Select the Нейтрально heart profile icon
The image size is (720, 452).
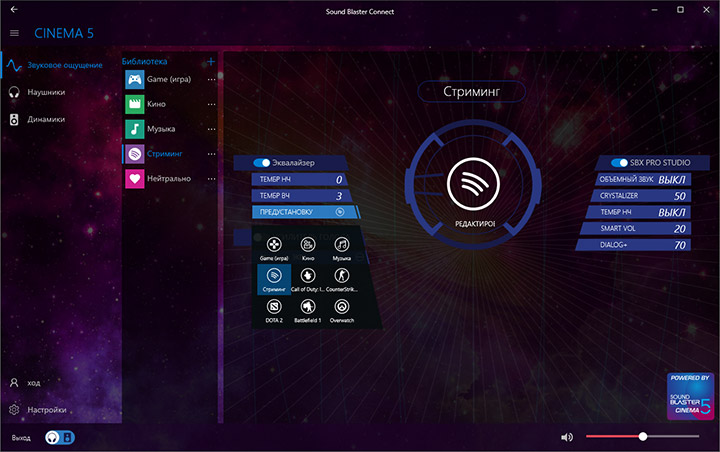pyautogui.click(x=135, y=179)
